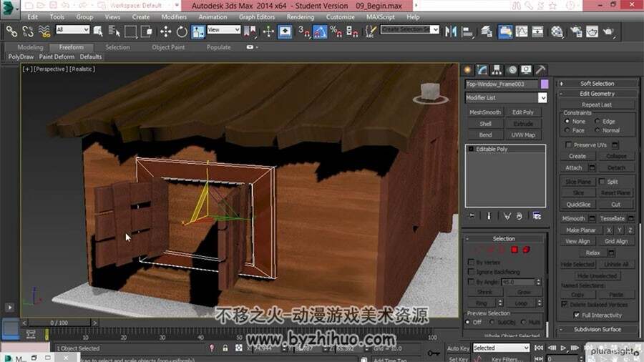Collapse the Selection rollout

504,238
